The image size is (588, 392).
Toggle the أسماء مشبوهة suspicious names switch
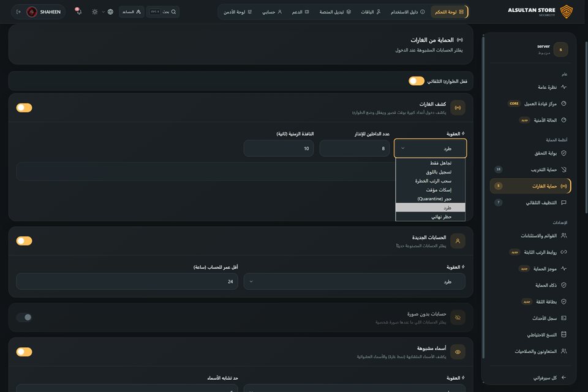24,352
